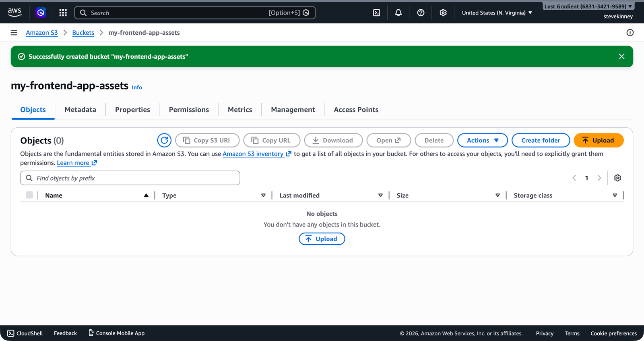
Task: Sort by Last modified column arrow
Action: [x=380, y=195]
